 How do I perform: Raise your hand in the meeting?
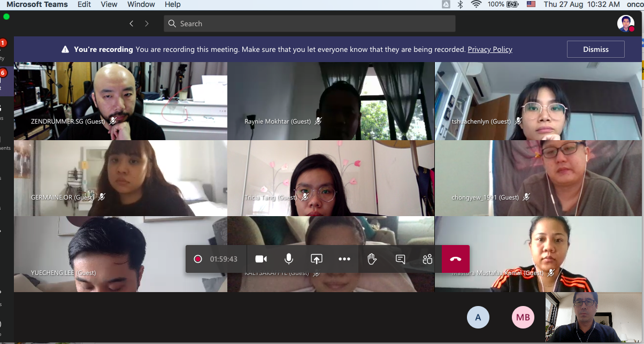(x=372, y=259)
